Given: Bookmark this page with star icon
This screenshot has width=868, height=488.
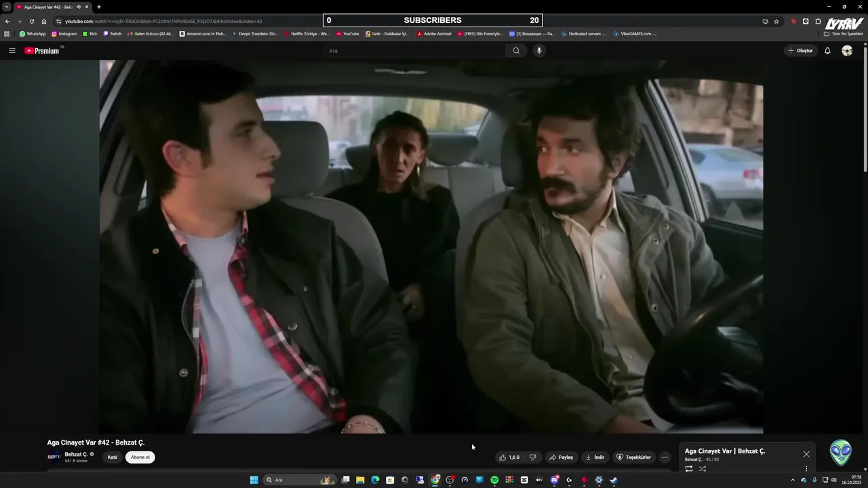Looking at the screenshot, I should (776, 21).
